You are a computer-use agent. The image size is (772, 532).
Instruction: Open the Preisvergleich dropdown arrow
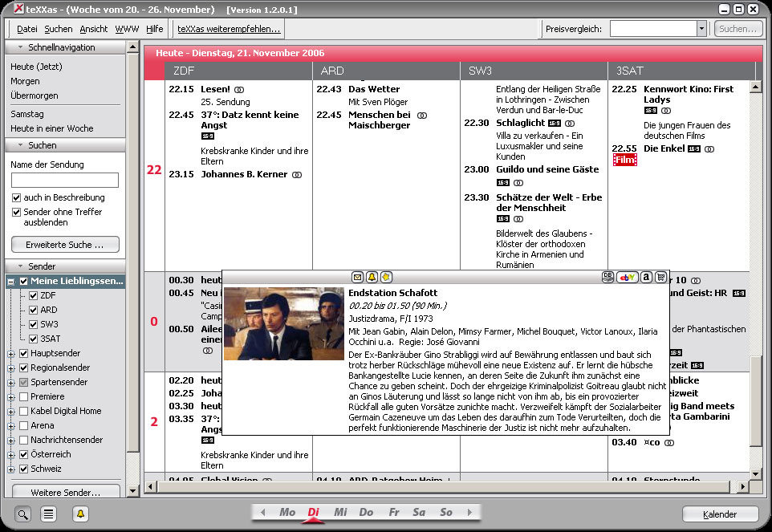pos(701,29)
